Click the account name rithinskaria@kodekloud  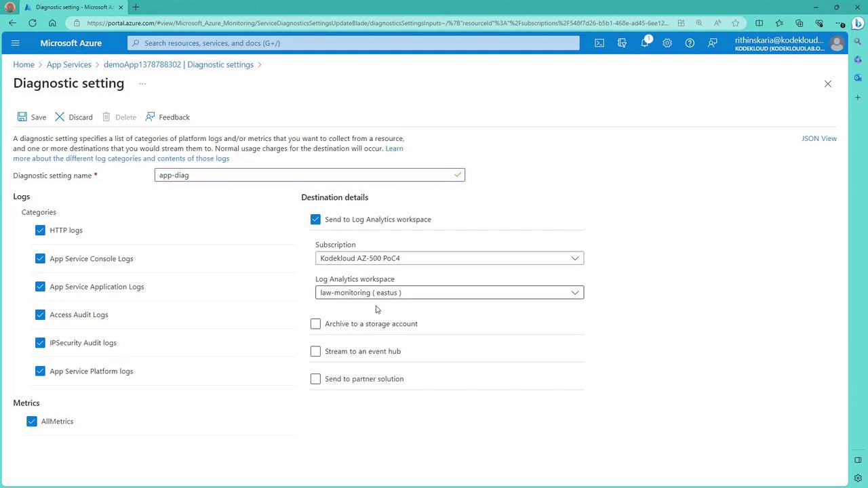point(780,40)
